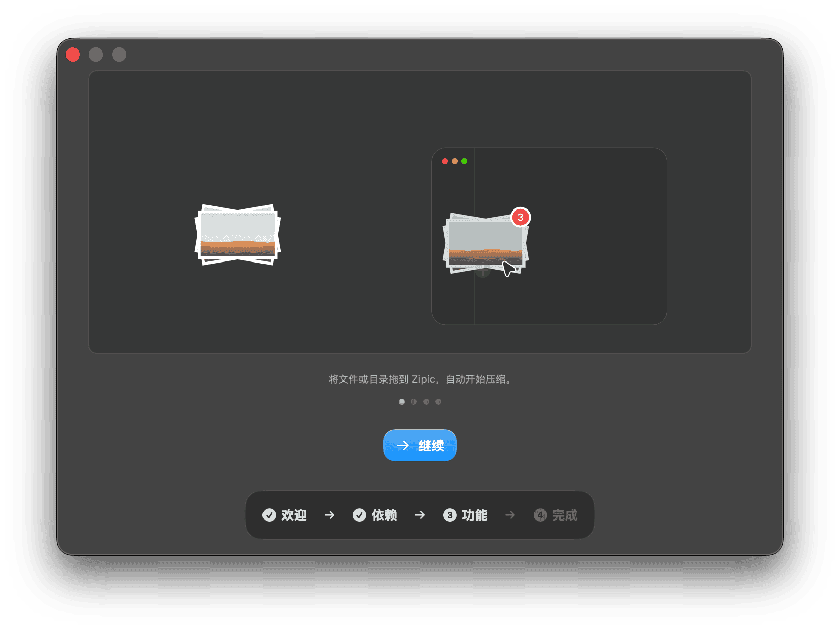The image size is (840, 630).
Task: Click the 继续 continue button
Action: tap(419, 445)
